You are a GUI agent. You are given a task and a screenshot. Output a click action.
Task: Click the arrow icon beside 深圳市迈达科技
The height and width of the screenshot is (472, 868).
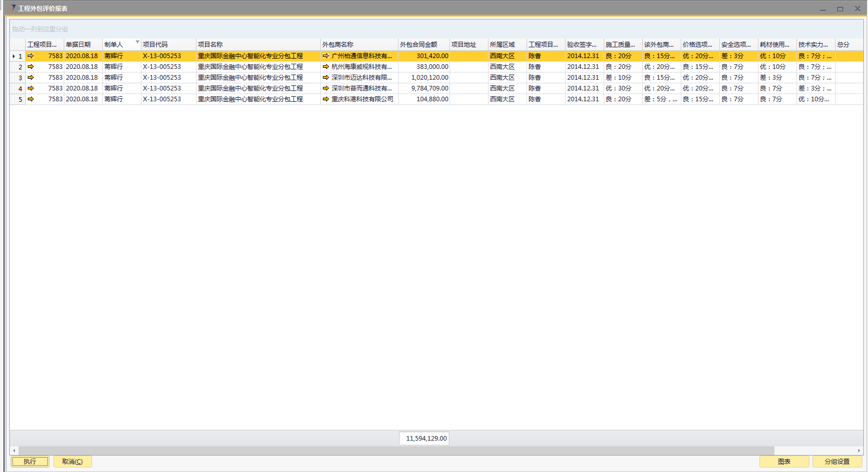click(x=325, y=78)
